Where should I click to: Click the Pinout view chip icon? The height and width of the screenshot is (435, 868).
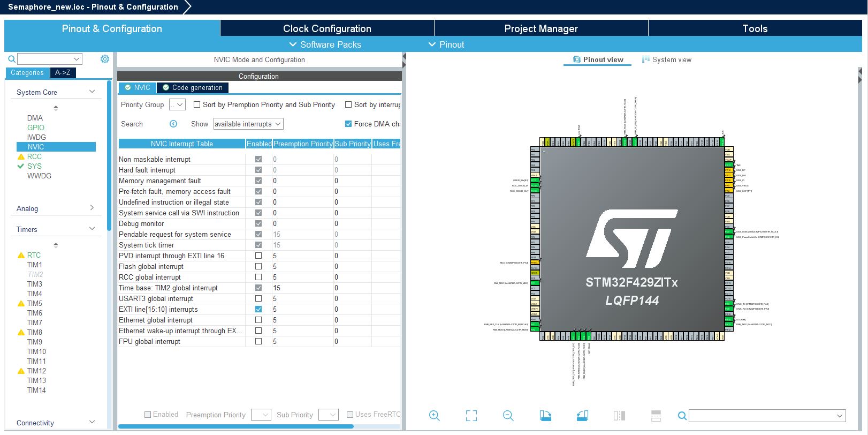click(x=576, y=59)
